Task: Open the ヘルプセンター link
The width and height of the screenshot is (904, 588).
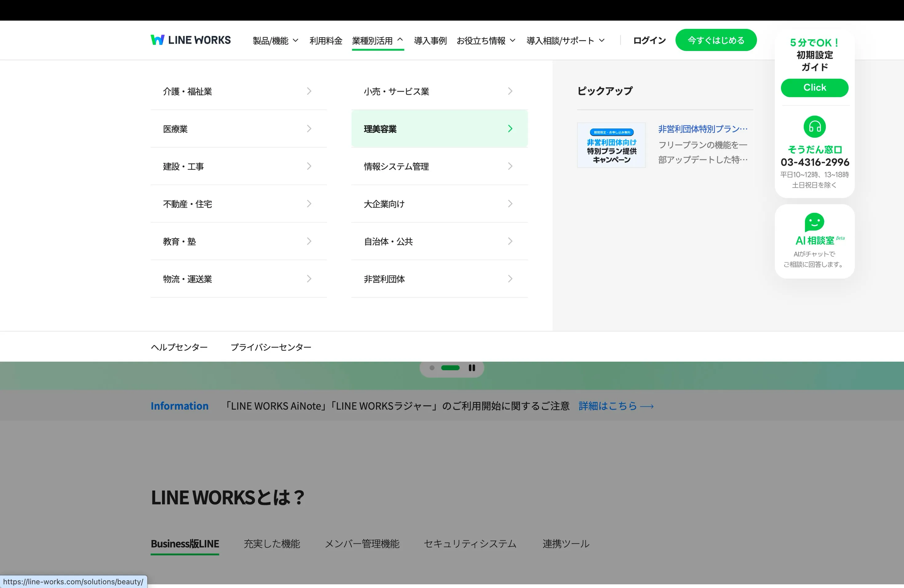Action: coord(179,347)
